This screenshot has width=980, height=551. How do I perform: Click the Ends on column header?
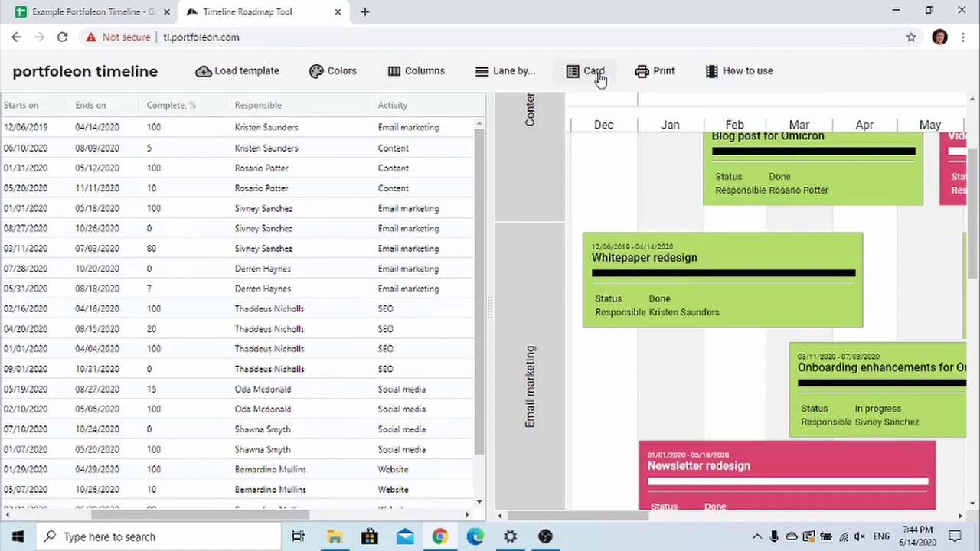(90, 105)
